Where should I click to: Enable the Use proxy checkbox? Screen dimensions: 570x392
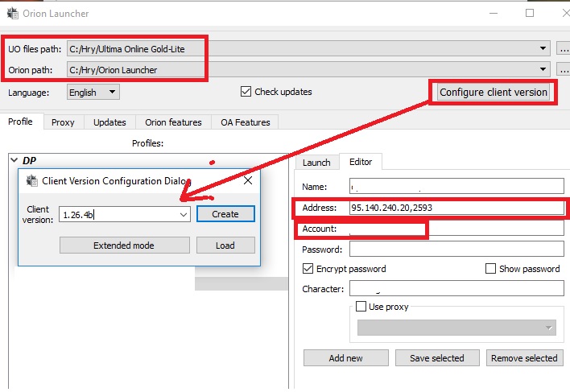click(x=361, y=307)
